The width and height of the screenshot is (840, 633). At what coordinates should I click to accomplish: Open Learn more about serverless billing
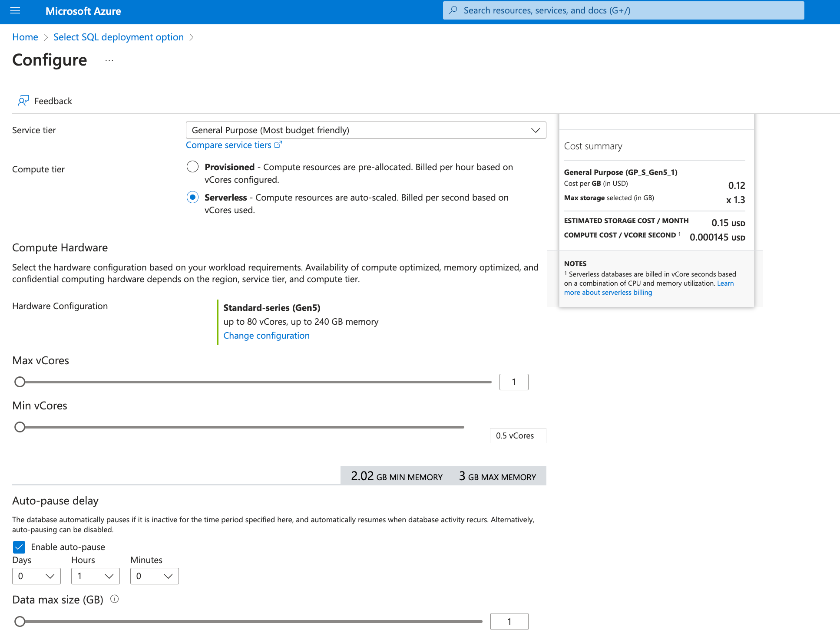(x=608, y=293)
